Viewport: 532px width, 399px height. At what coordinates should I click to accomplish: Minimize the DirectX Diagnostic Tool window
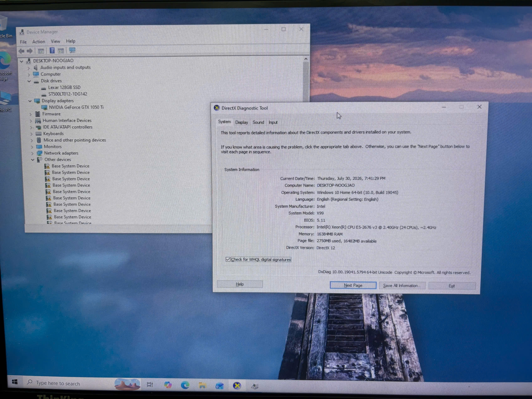point(444,107)
